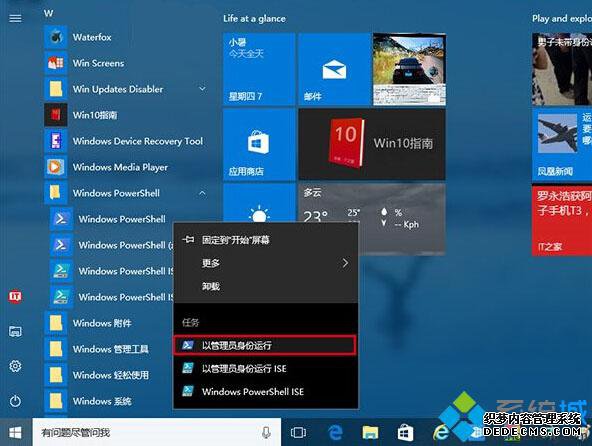The width and height of the screenshot is (592, 446).
Task: Click the Waterfox app icon
Action: coord(56,37)
